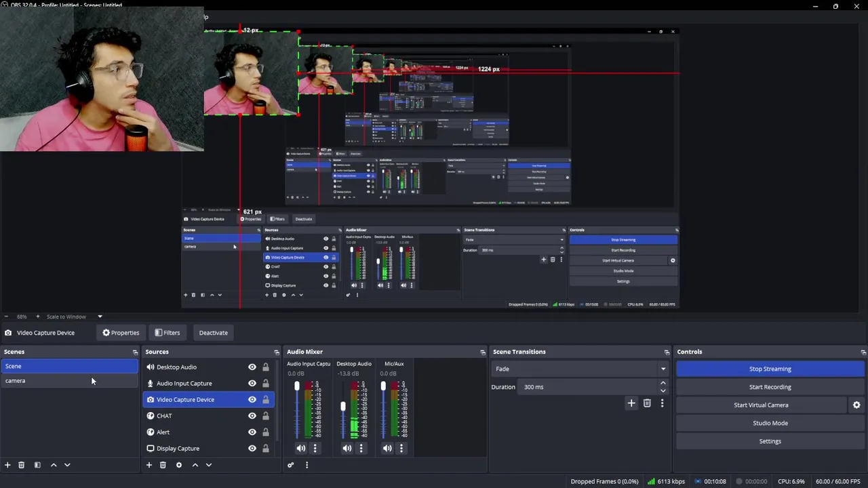
Task: Mute the Desktop Audio mixer channel
Action: coord(347,448)
